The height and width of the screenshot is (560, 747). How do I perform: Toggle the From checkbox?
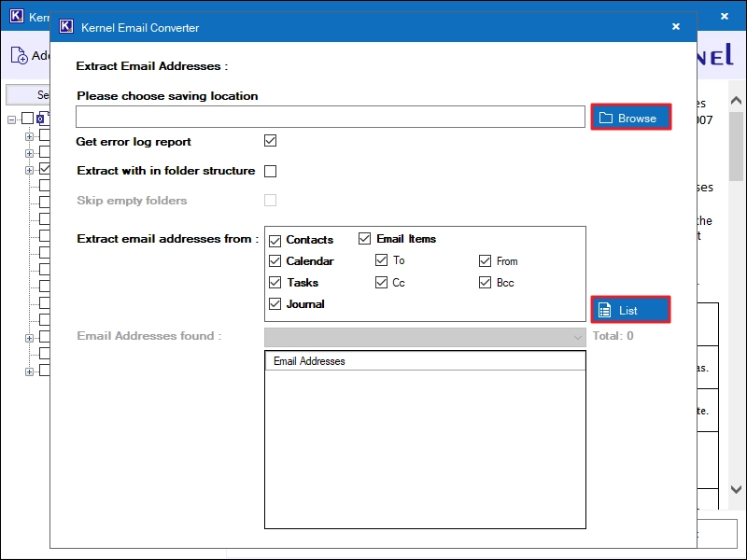485,261
